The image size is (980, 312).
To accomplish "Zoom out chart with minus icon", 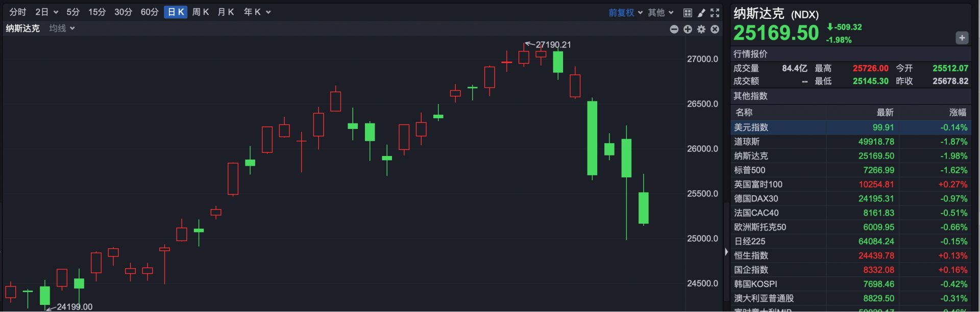I will coord(674,29).
